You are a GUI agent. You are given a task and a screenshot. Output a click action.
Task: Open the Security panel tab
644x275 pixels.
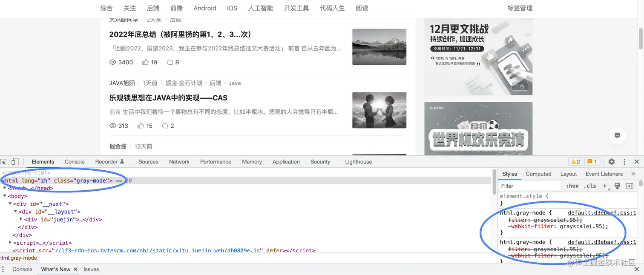point(320,162)
